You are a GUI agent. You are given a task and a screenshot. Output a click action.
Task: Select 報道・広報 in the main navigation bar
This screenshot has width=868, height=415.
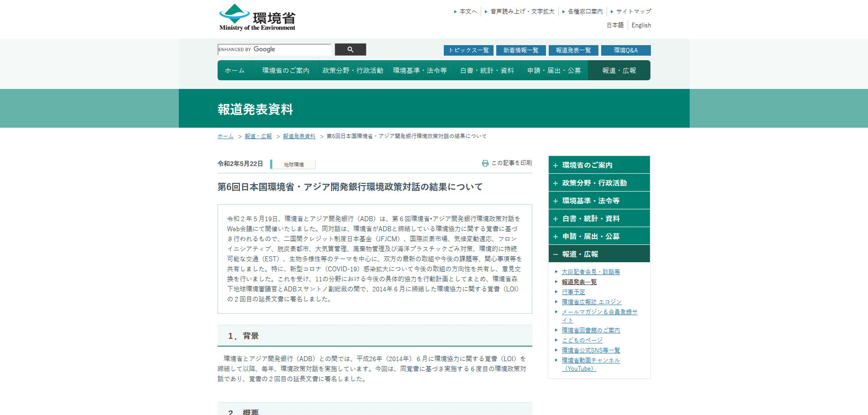(619, 71)
